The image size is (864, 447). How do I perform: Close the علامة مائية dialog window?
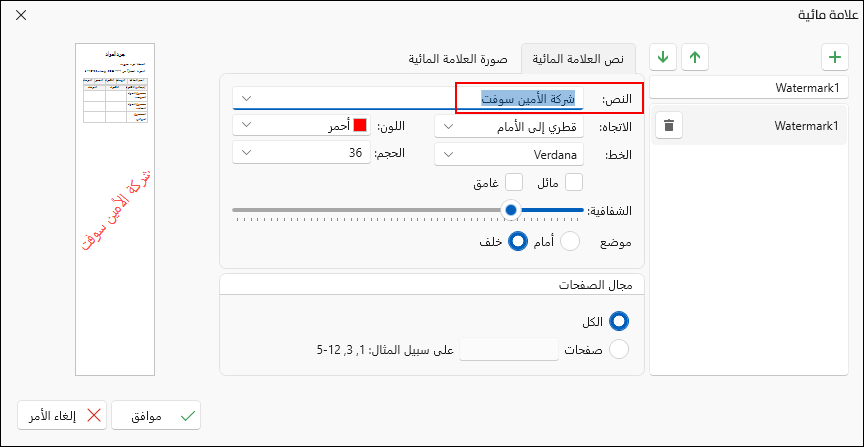click(x=20, y=15)
